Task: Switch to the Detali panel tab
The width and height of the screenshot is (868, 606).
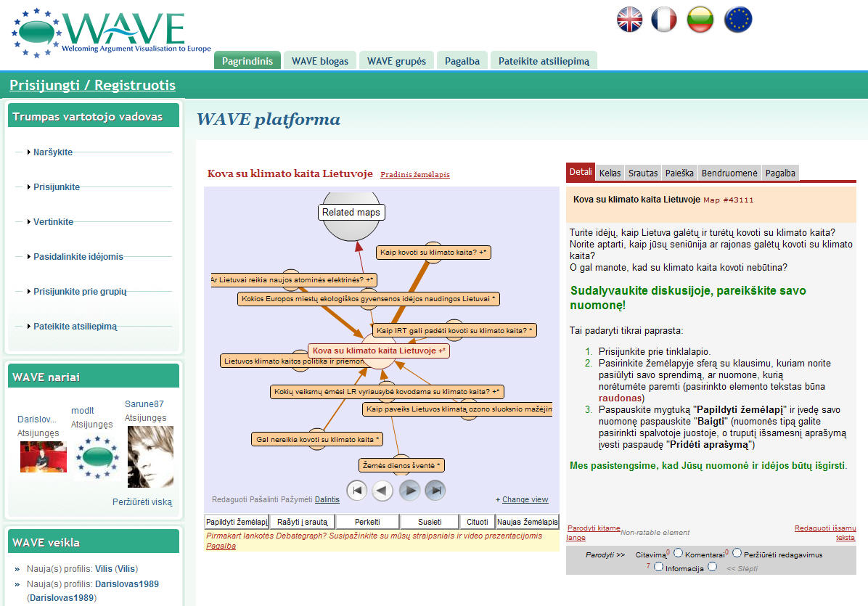Action: pos(580,172)
